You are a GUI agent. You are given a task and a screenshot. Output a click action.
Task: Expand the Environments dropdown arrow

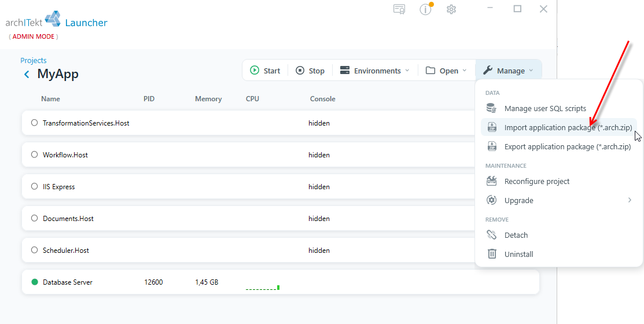[x=407, y=71]
